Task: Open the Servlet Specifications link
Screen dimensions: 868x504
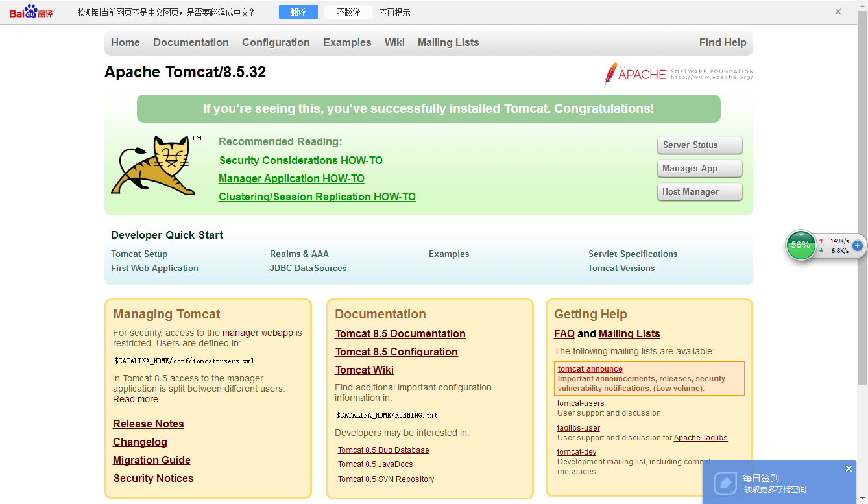Action: pos(633,254)
